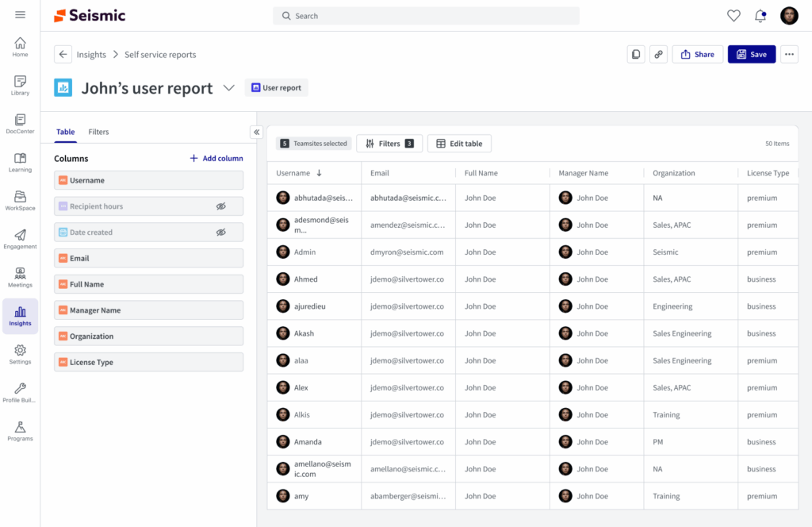Image resolution: width=812 pixels, height=527 pixels.
Task: Click the User report badge next to the title
Action: [x=276, y=87]
